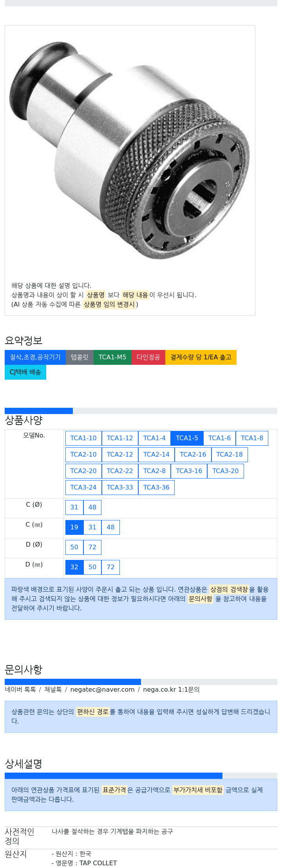Click the green TCA1-M5 tag
Screen dimensions: 282x868
pos(112,357)
